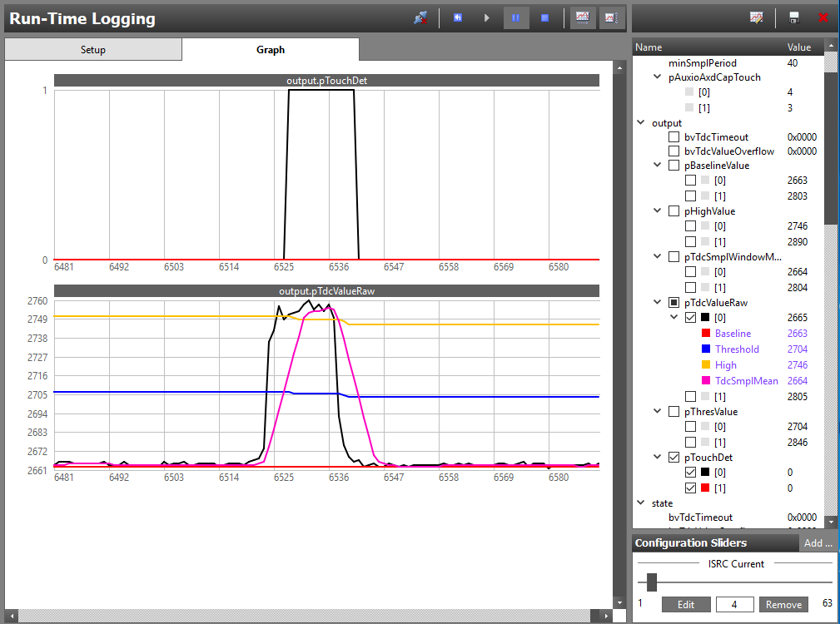Click the disconnect icon in the toolbar
The image size is (840, 624).
[420, 17]
